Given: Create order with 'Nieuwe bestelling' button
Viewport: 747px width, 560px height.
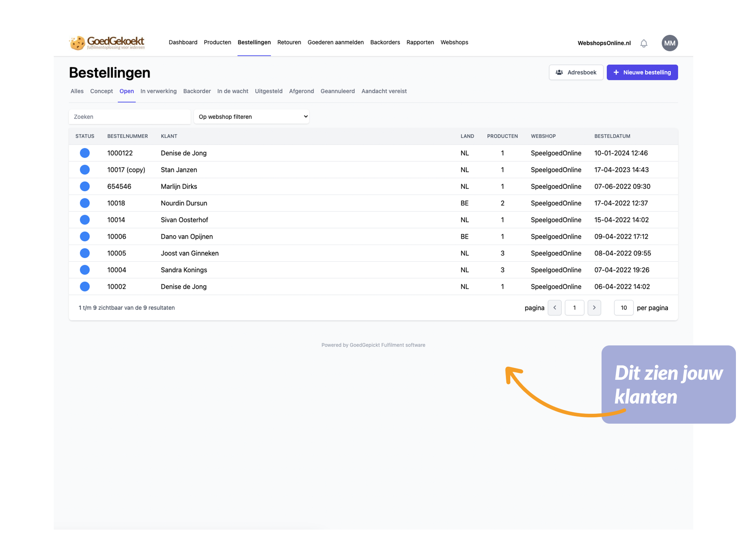Looking at the screenshot, I should coord(642,72).
